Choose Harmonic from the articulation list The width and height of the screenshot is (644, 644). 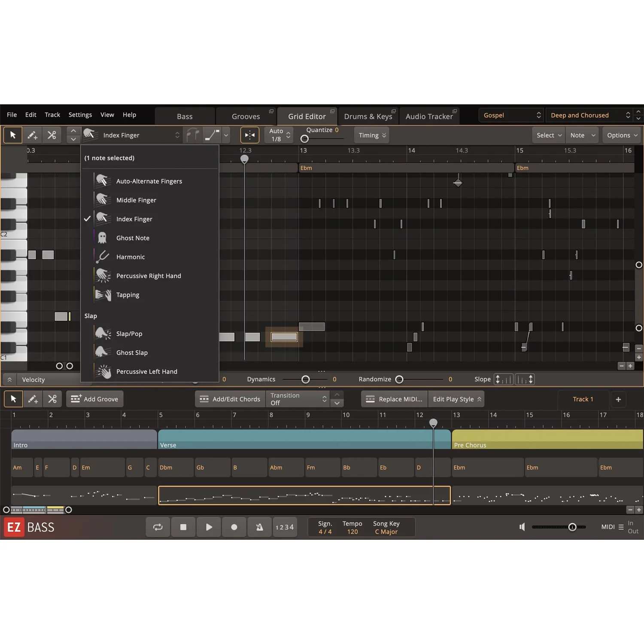[150, 257]
